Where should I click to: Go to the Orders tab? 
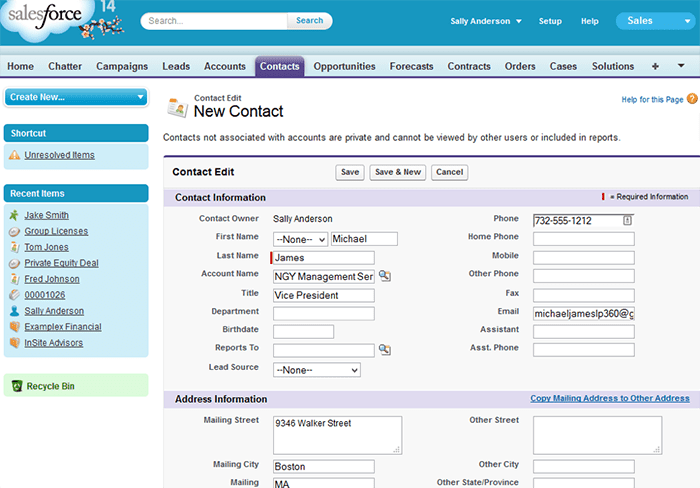520,66
